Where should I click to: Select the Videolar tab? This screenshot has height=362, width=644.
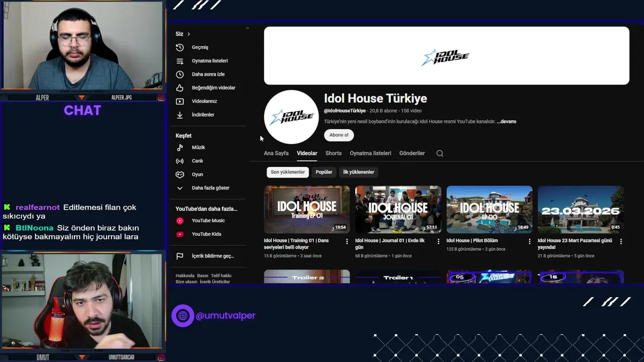(x=307, y=153)
